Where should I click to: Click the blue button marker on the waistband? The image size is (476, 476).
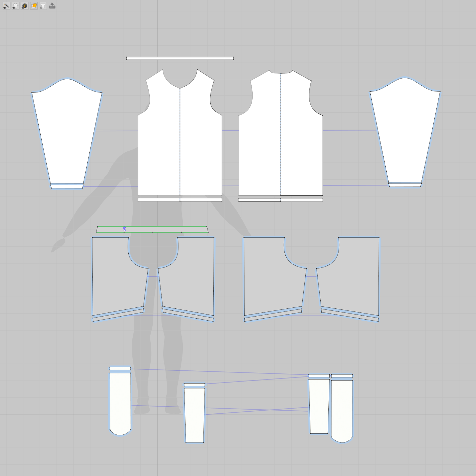(x=125, y=229)
